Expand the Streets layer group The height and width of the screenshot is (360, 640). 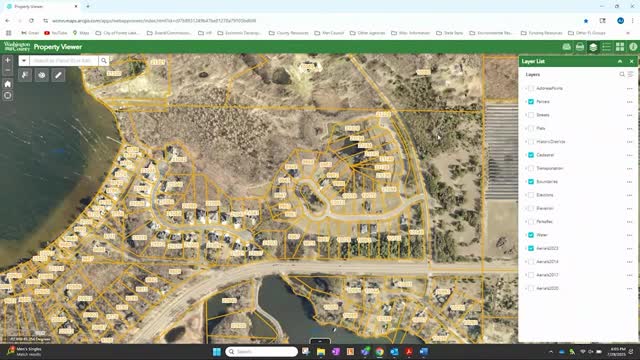click(526, 115)
